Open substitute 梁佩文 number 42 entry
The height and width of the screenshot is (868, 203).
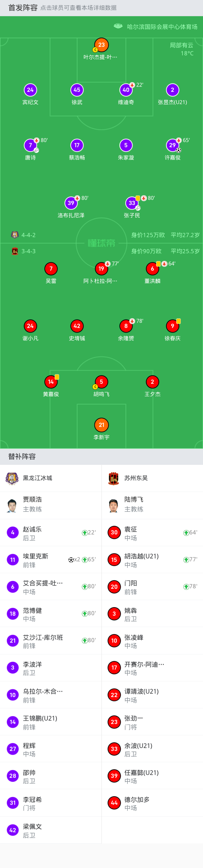coord(50,830)
